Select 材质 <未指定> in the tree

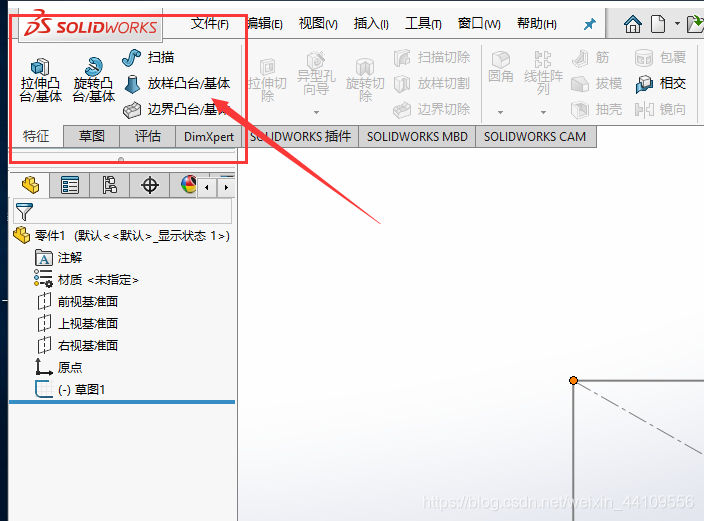coord(86,279)
